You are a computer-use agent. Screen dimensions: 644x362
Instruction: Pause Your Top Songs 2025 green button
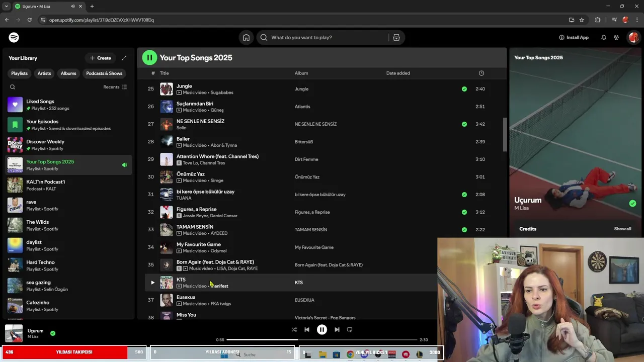[x=149, y=58]
